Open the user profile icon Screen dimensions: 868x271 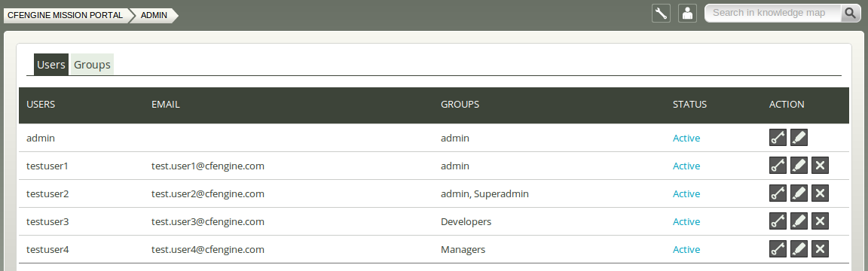[687, 14]
